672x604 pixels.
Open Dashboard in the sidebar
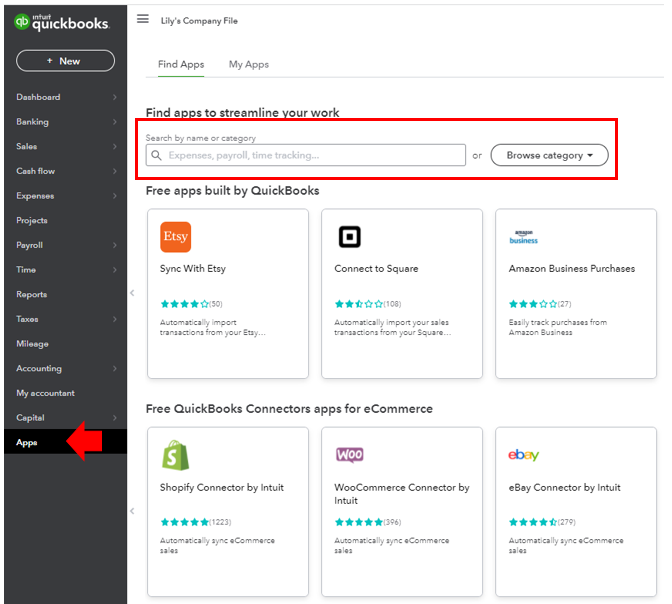[38, 97]
